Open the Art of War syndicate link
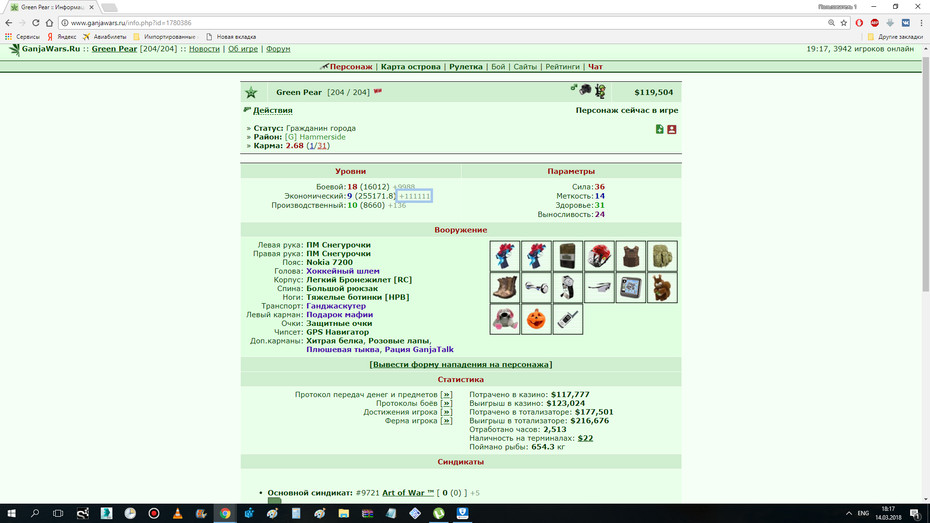Screen dimensions: 930x523 [x=408, y=493]
